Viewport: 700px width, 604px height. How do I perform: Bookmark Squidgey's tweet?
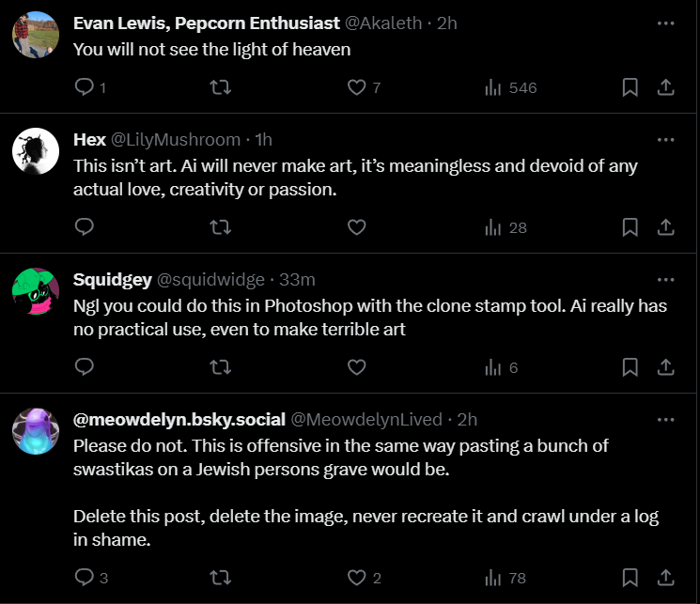pos(630,367)
